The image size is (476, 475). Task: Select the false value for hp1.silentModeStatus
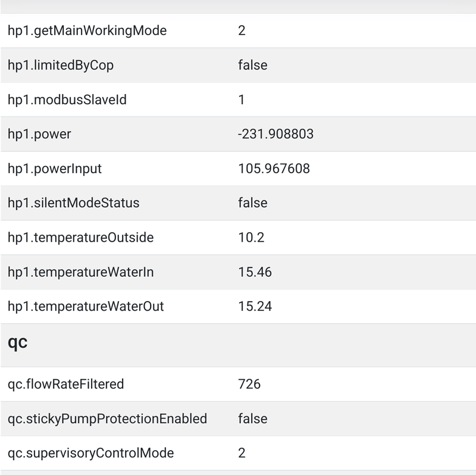click(252, 203)
